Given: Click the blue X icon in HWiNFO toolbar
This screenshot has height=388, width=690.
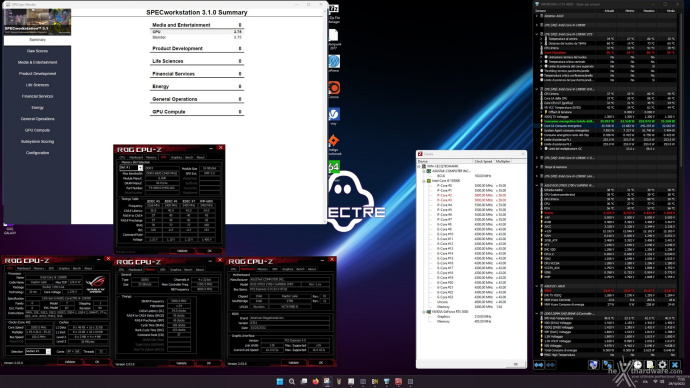Looking at the screenshot, I should point(675,364).
